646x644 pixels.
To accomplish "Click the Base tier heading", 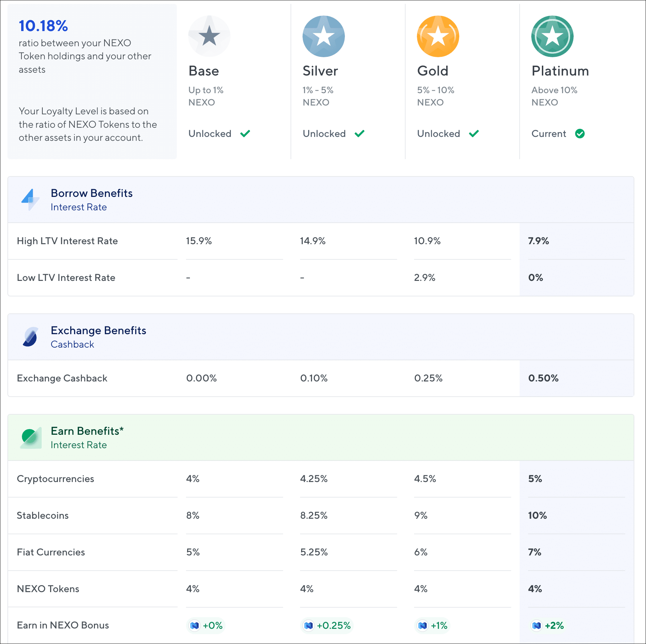I will [204, 71].
